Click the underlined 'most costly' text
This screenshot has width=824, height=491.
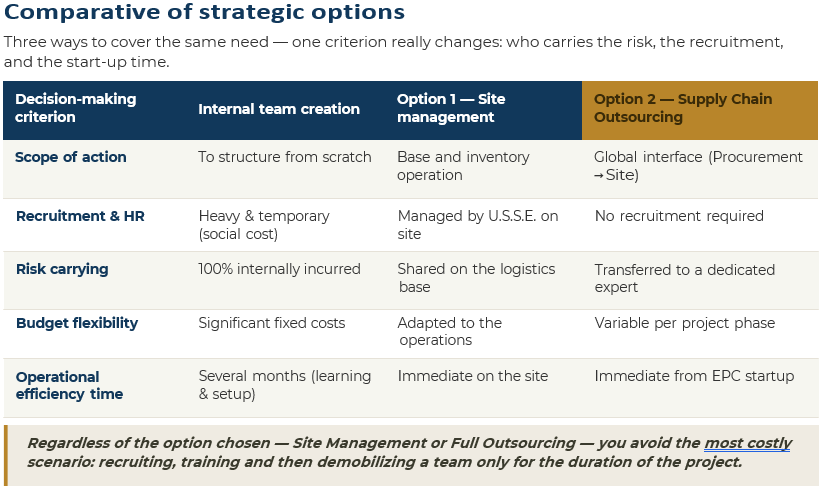pos(747,443)
